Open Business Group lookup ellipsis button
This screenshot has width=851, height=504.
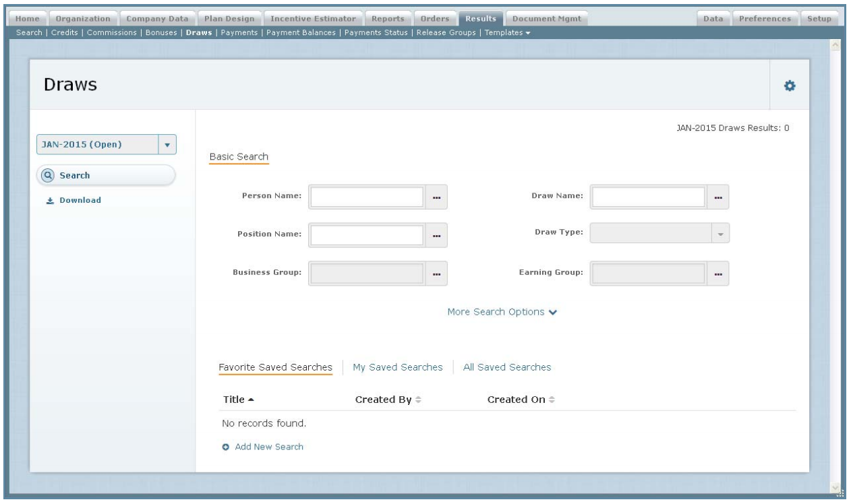436,273
